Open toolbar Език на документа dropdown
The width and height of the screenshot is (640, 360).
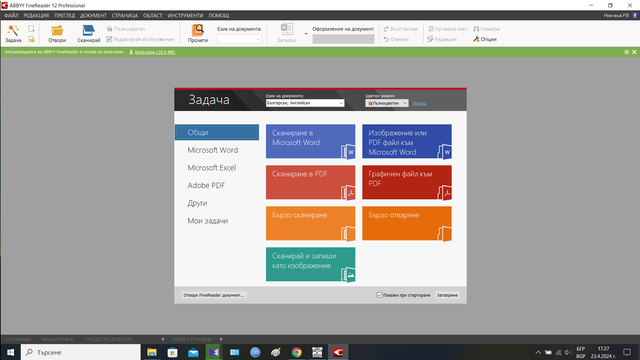[x=239, y=39]
